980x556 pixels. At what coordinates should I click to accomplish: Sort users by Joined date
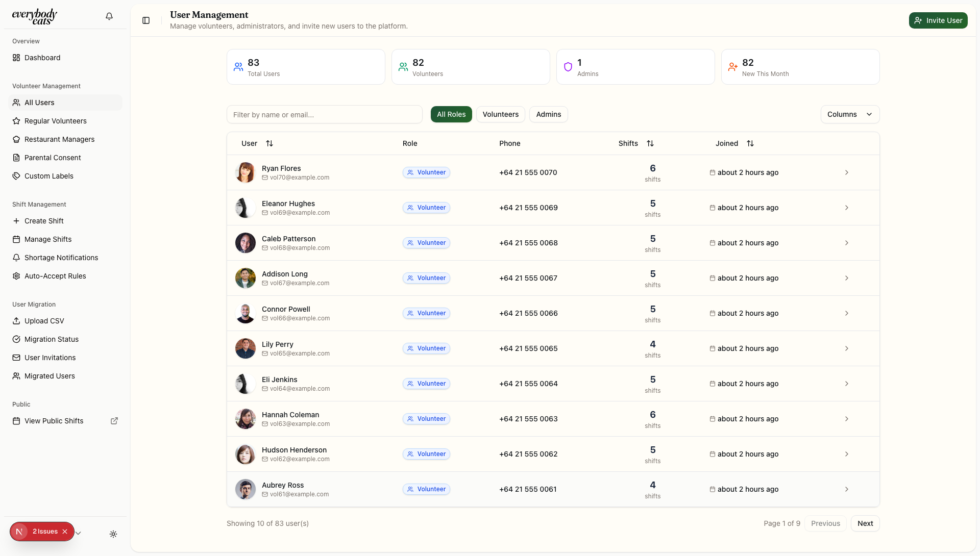750,143
